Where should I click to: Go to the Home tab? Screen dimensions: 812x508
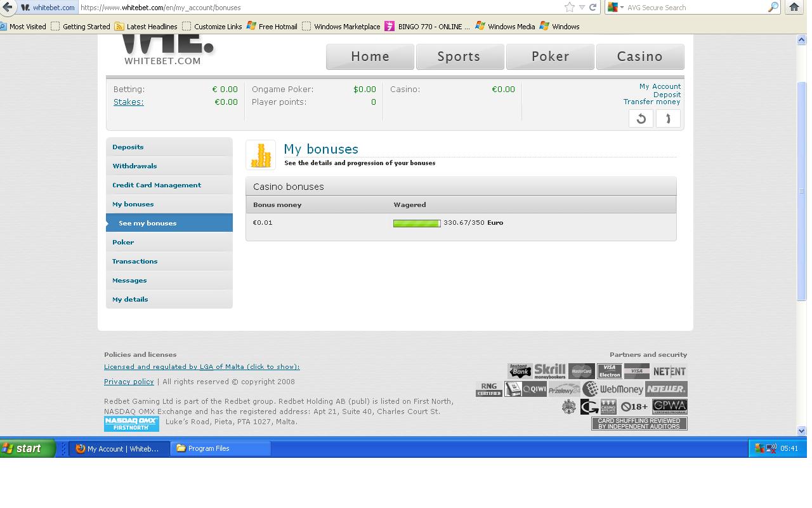(x=370, y=57)
